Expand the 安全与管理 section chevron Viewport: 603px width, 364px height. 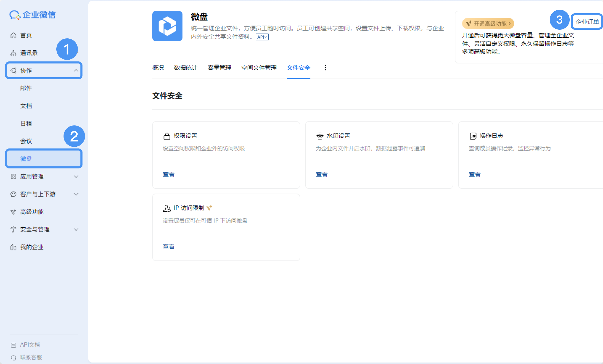coord(76,229)
